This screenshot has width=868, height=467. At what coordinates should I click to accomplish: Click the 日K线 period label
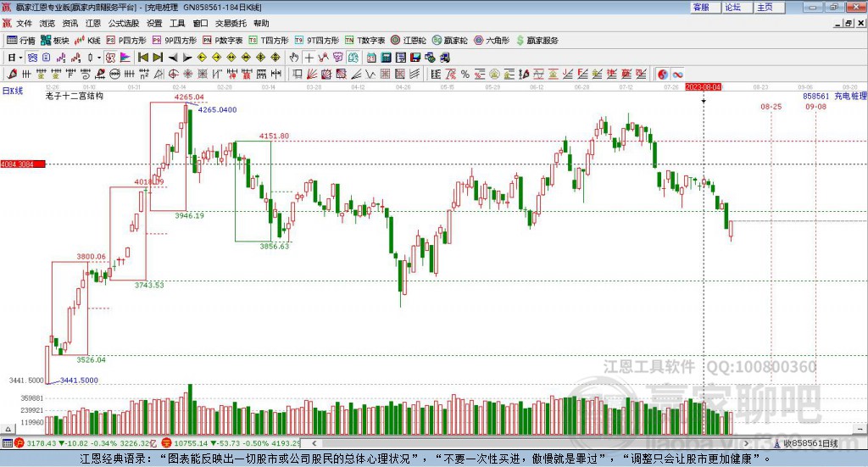click(x=13, y=91)
